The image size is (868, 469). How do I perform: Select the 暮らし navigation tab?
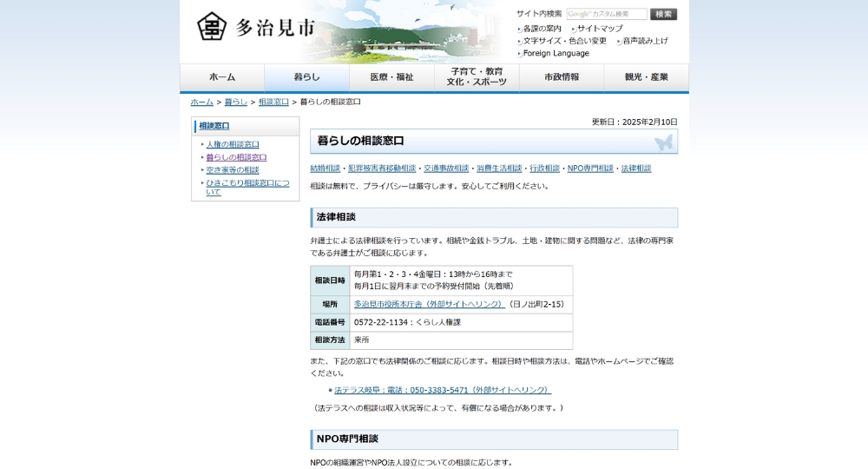coord(306,77)
